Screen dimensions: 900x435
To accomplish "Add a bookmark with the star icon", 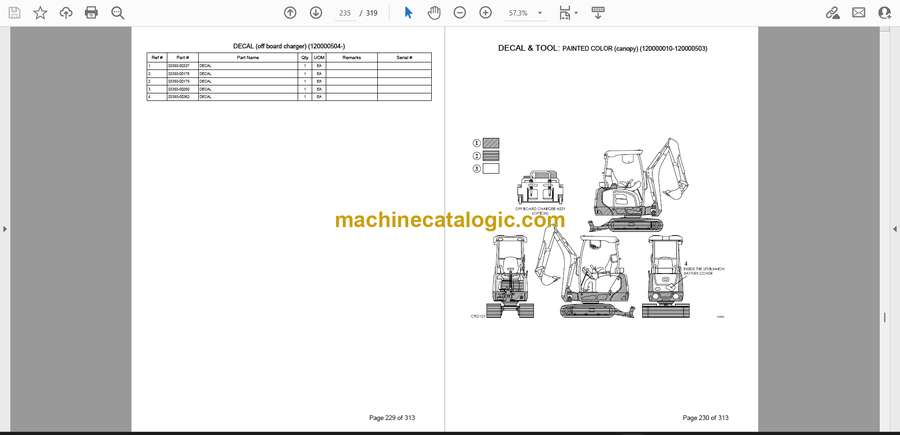I will click(x=40, y=13).
